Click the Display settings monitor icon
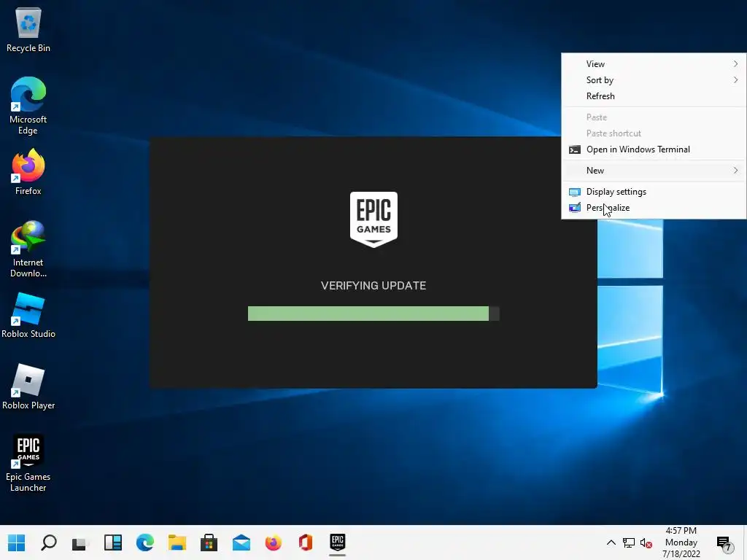 (x=575, y=192)
